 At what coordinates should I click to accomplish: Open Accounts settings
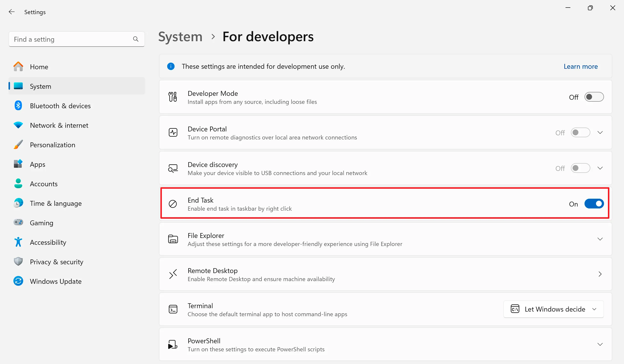44,184
